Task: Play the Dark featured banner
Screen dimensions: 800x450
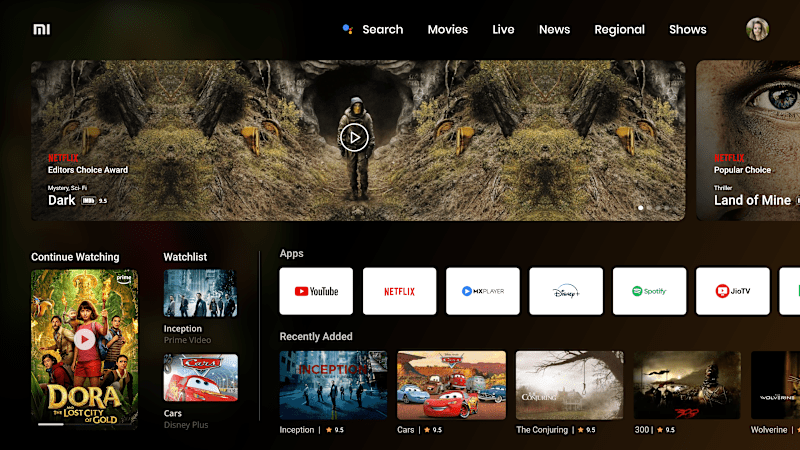Action: click(354, 137)
